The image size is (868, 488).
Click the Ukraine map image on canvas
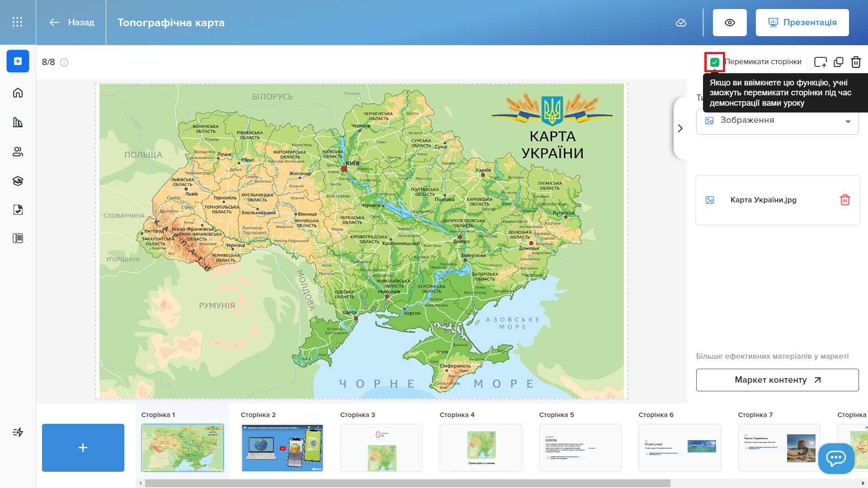pyautogui.click(x=362, y=241)
